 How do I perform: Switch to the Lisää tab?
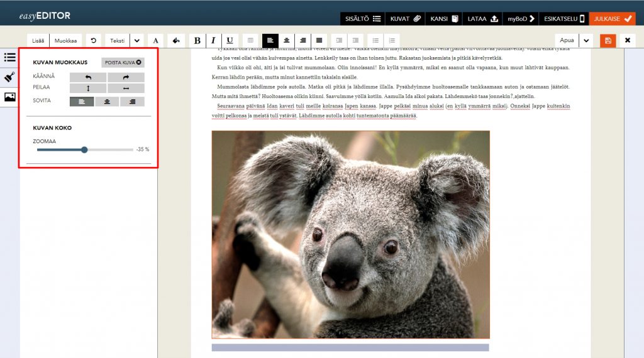pos(38,41)
